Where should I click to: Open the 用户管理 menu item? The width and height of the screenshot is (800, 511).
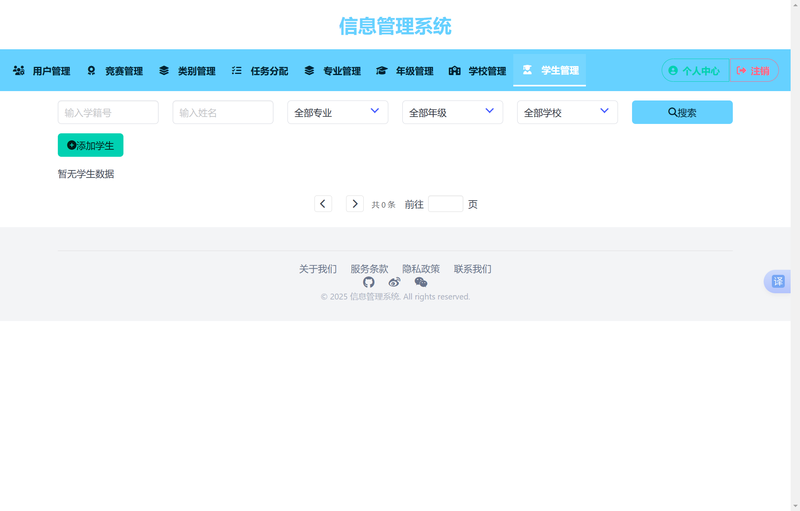pyautogui.click(x=42, y=70)
